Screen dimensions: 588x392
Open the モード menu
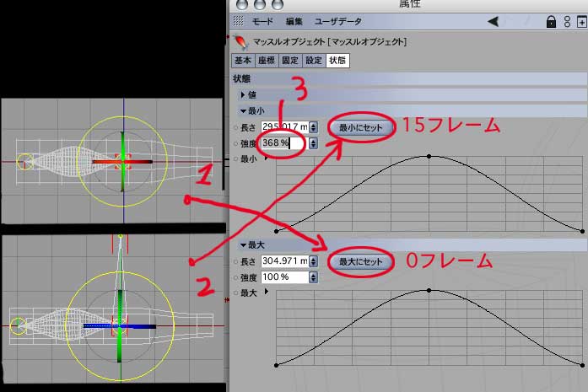coord(262,21)
